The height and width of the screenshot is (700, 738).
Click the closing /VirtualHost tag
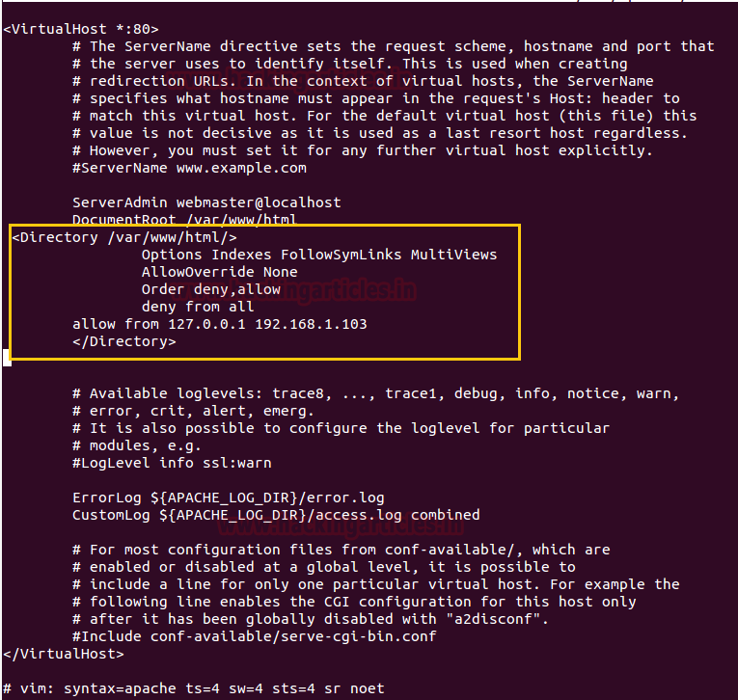(x=64, y=654)
